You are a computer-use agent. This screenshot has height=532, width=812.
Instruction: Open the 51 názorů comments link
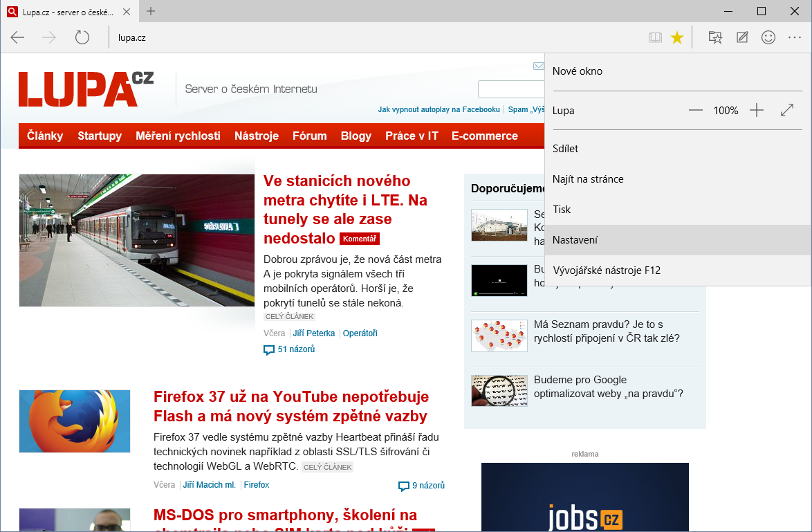[x=296, y=349]
